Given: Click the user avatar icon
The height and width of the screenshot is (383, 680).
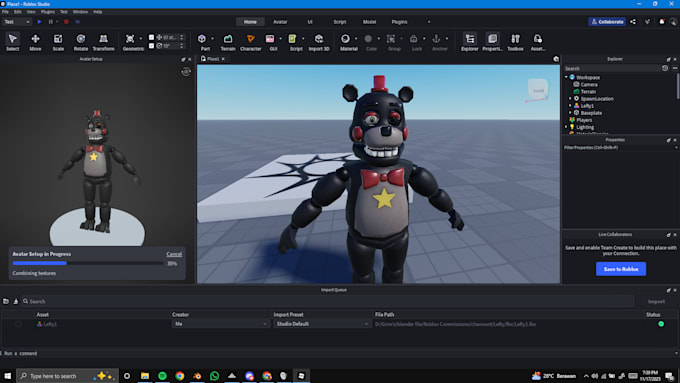Looking at the screenshot, I should (673, 22).
